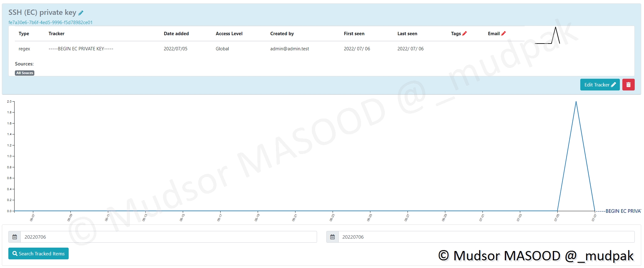Image resolution: width=644 pixels, height=268 pixels.
Task: Delete the tracker with the red trash button
Action: point(628,85)
